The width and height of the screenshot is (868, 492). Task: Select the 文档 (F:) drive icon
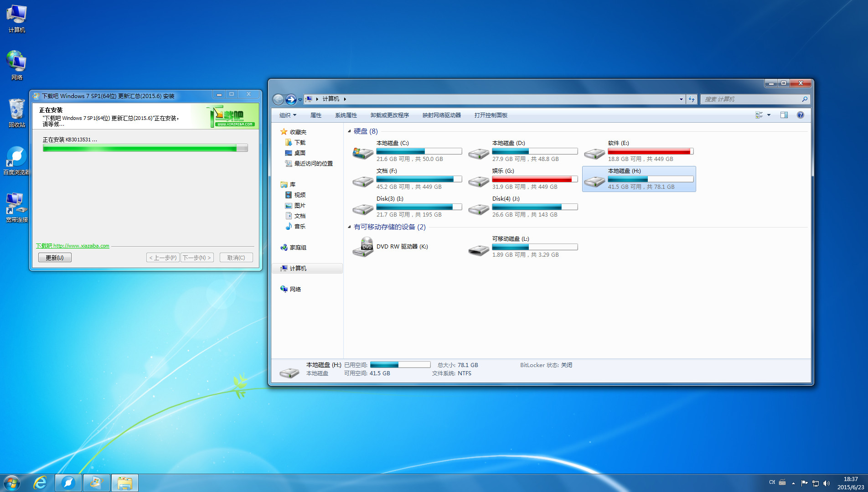(x=363, y=181)
